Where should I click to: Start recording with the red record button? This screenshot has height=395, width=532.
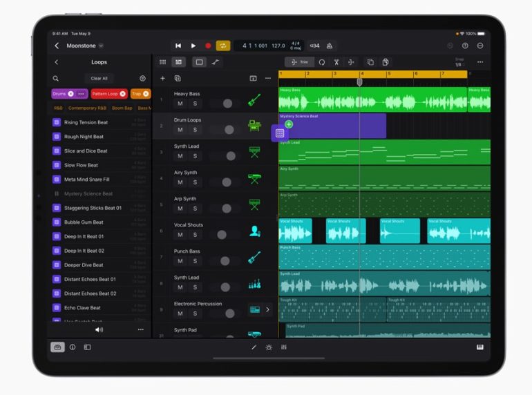coord(208,46)
